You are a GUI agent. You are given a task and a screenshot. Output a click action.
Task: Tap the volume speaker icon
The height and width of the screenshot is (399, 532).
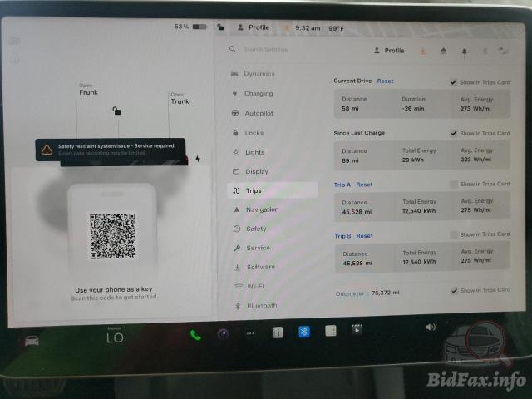[431, 327]
